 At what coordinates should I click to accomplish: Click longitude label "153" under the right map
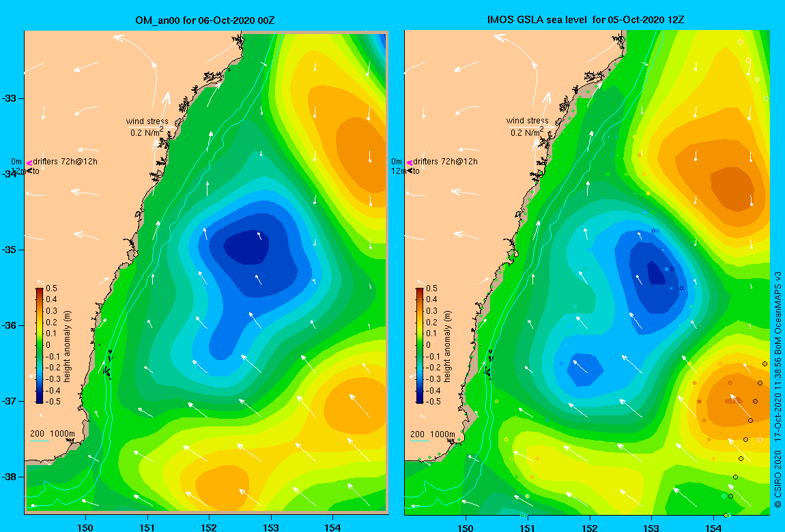(651, 527)
